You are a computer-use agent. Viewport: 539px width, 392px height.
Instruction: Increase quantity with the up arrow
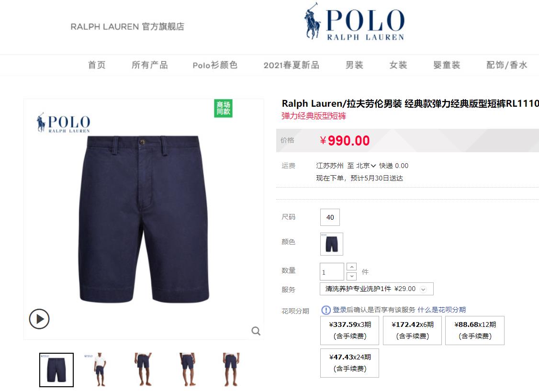click(x=352, y=267)
